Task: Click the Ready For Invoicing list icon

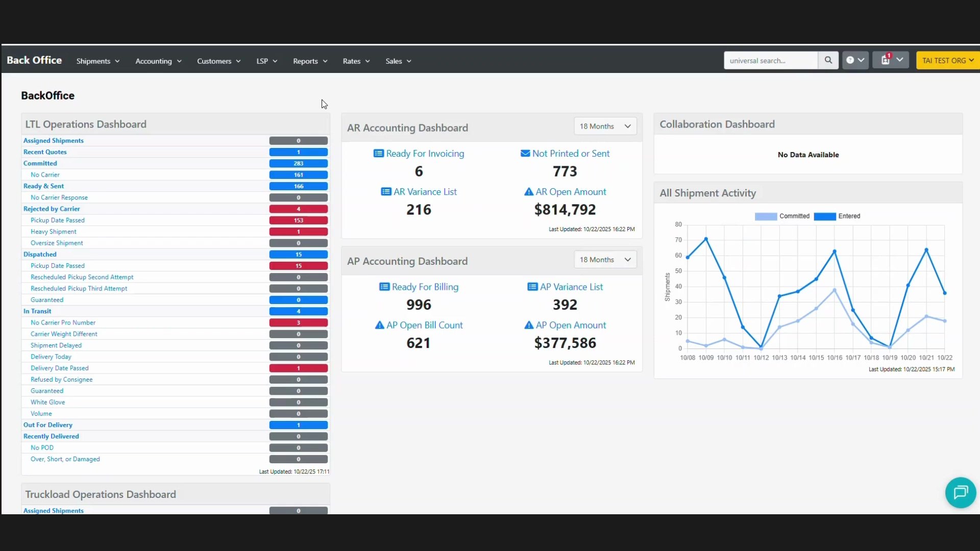Action: click(x=378, y=154)
